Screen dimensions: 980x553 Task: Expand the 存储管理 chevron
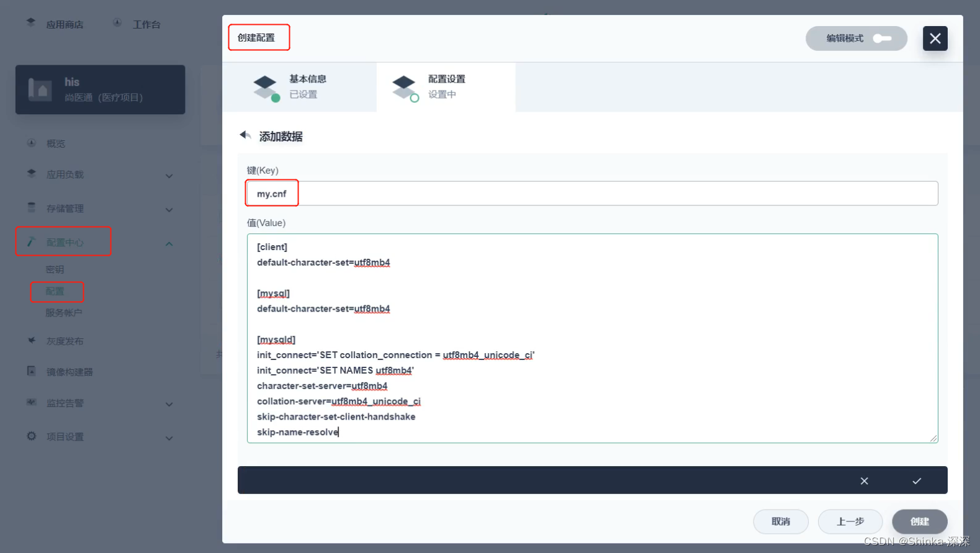pos(169,210)
